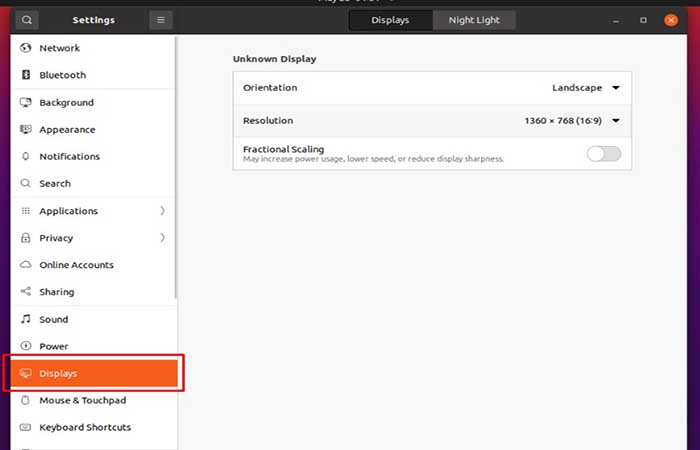Open the Sound label in sidebar
This screenshot has width=700, height=450.
54,319
